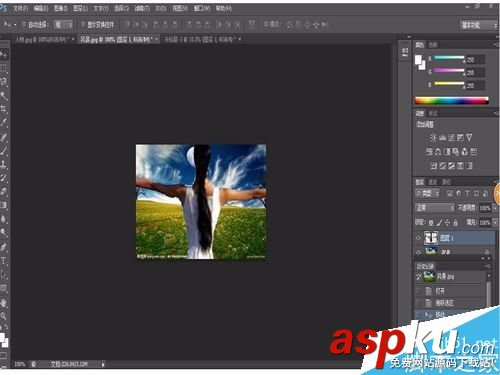The width and height of the screenshot is (500, 375).
Task: Add a Brightness/Contrast adjustment
Action: 433,137
